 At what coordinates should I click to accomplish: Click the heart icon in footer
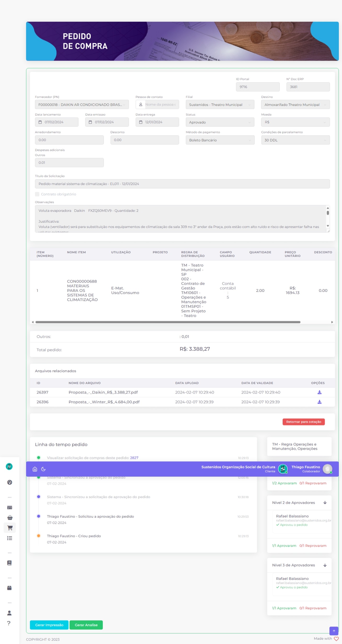click(x=336, y=639)
